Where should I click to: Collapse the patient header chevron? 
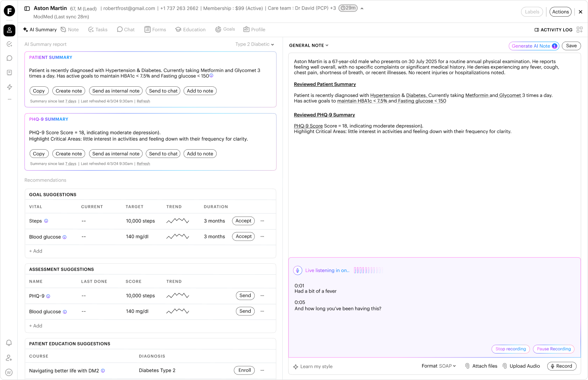pos(362,8)
